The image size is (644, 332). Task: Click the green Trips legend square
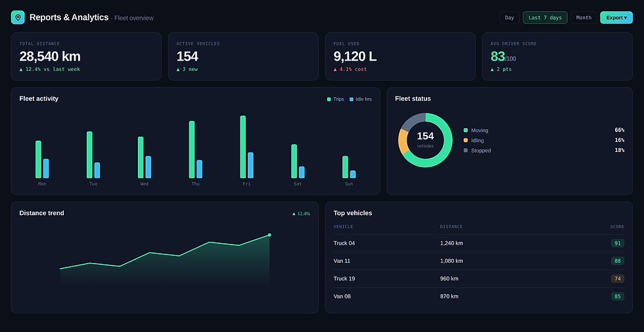pyautogui.click(x=329, y=99)
